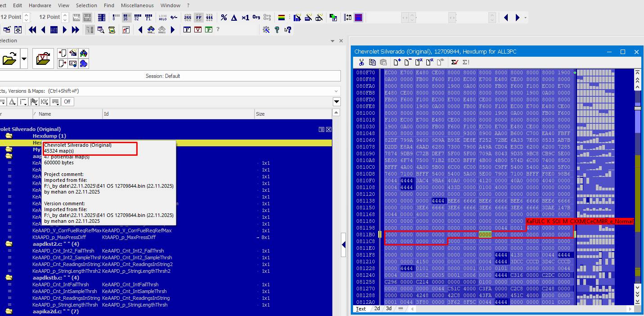Click the Session: Default button
Screen dimensions: 644x316
point(163,76)
